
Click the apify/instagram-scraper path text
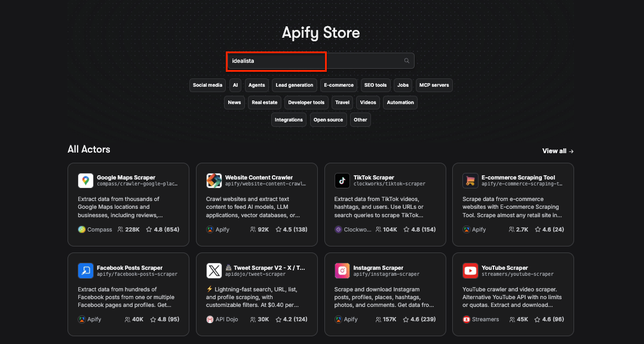point(387,274)
